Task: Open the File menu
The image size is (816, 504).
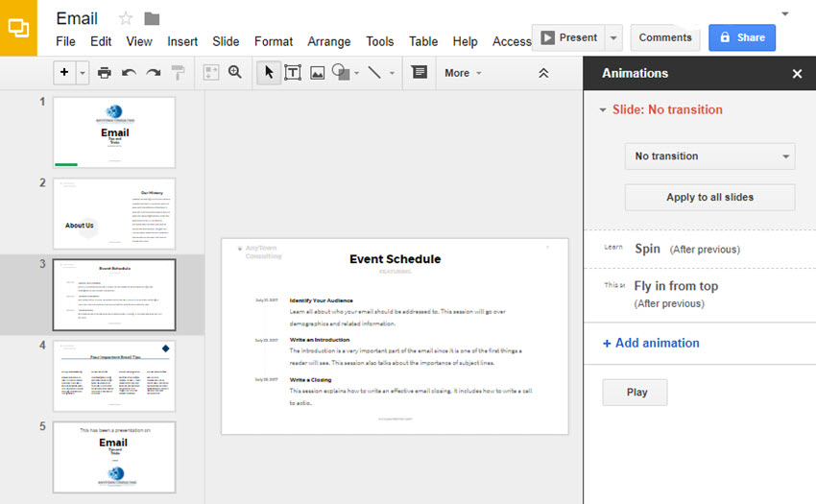Action: point(65,41)
